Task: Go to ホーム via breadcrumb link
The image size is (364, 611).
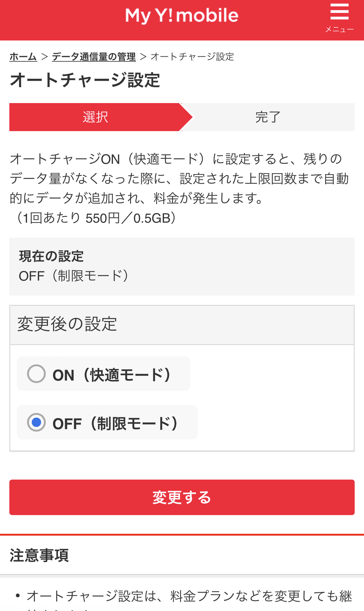Action: pos(23,57)
